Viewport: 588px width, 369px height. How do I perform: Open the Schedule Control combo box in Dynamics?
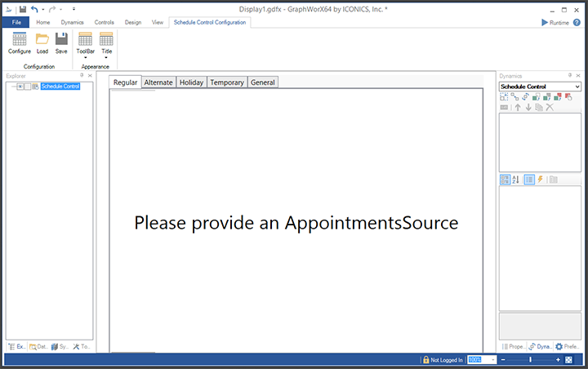[540, 86]
